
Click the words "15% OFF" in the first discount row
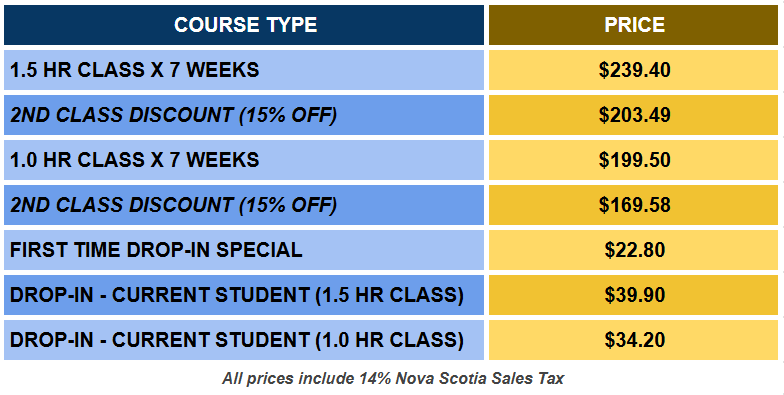(x=288, y=115)
